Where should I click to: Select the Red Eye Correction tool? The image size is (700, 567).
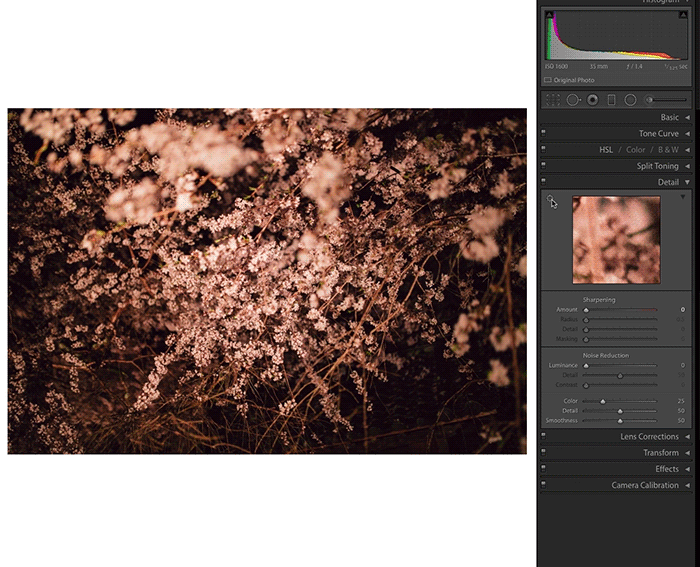pos(592,100)
